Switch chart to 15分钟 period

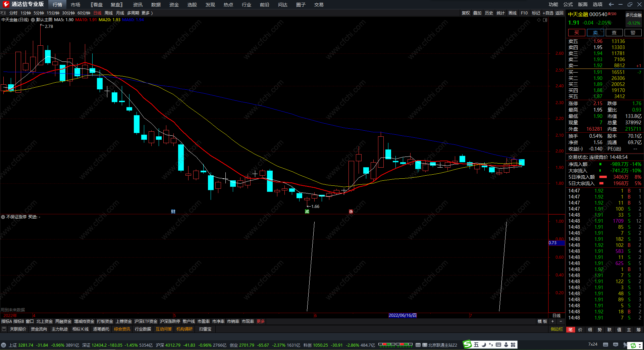tap(53, 13)
